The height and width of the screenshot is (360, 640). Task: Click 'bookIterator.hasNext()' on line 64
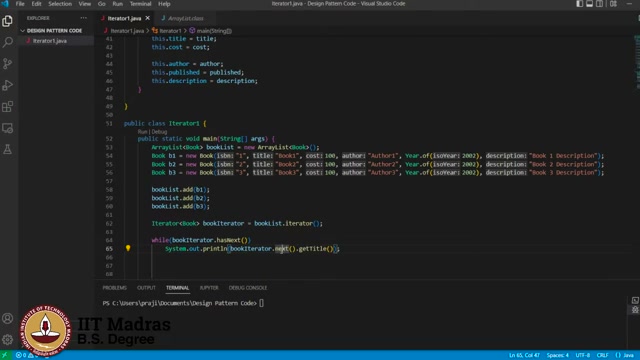210,240
